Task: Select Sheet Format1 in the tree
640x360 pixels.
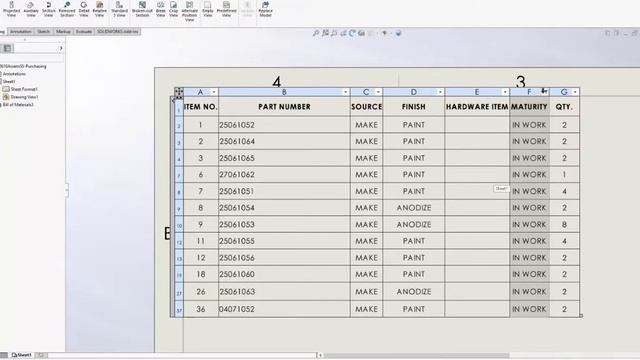Action: (x=24, y=89)
